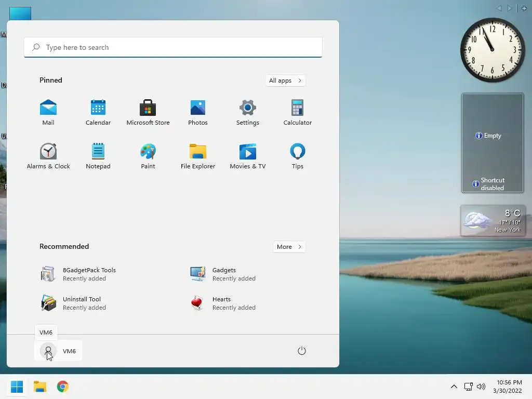Open the Paint app

pyautogui.click(x=148, y=156)
